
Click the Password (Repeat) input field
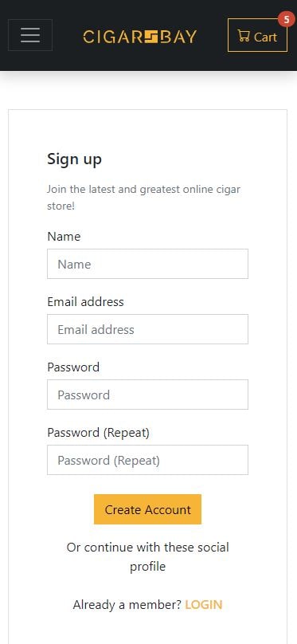(x=147, y=460)
